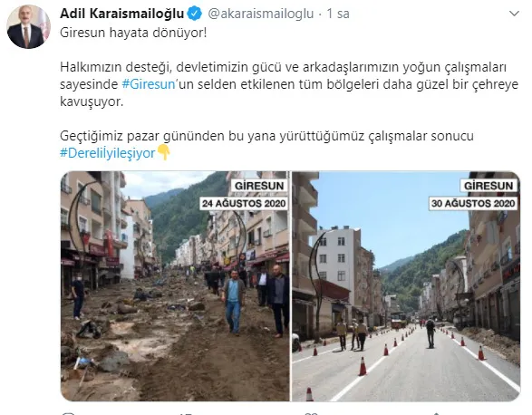Image resolution: width=532 pixels, height=415 pixels.
Task: Open the tweet options chevron menu
Action: point(515,14)
